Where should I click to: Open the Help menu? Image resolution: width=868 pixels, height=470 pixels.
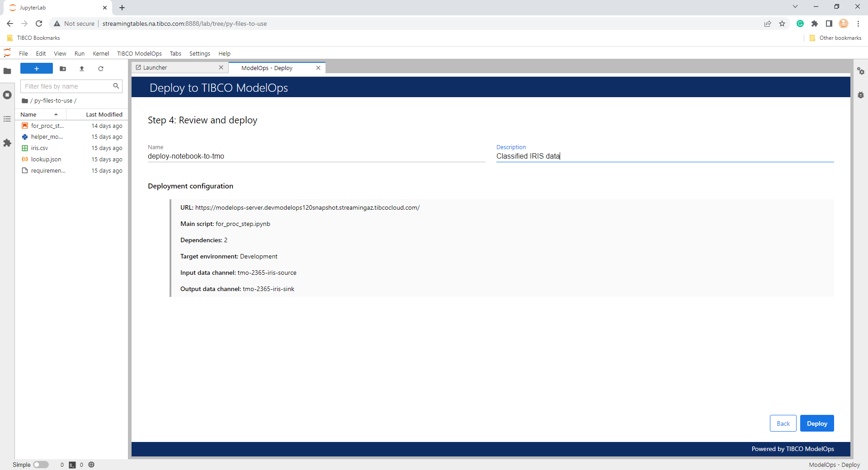point(224,53)
